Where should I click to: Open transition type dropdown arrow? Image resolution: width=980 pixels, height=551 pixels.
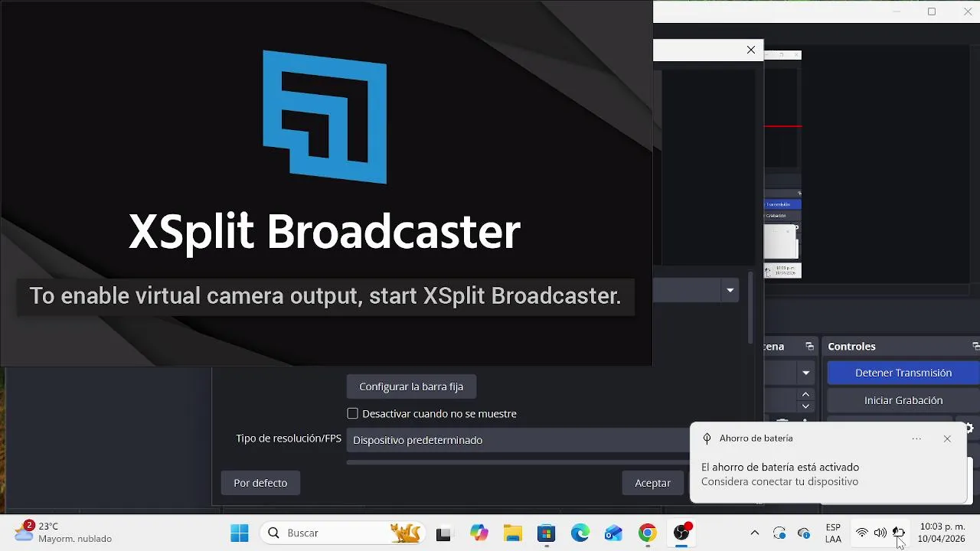point(805,373)
